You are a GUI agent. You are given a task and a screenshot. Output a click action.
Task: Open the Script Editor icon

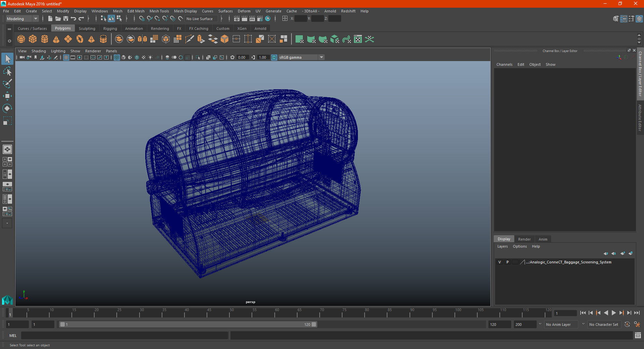click(638, 335)
